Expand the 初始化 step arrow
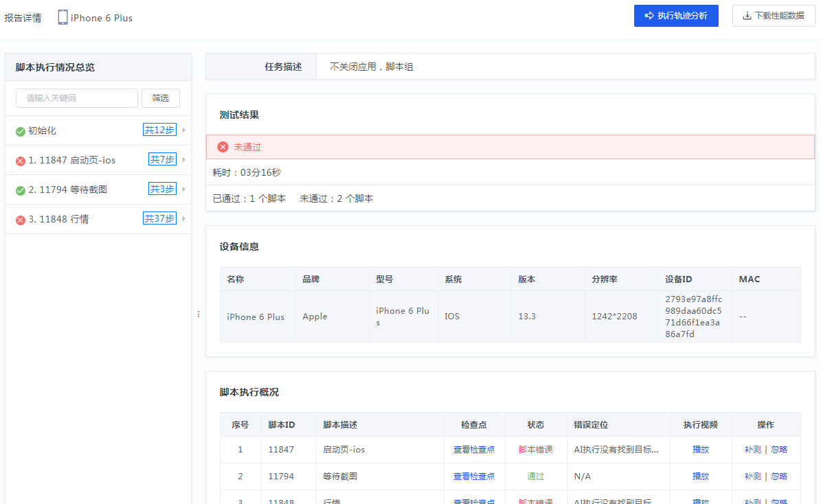821x504 pixels. [184, 130]
